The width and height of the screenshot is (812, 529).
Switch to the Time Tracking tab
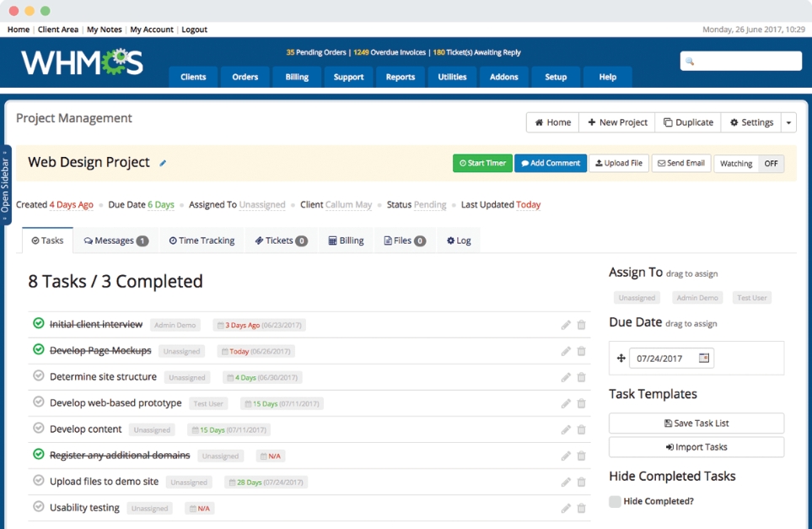[x=202, y=240]
